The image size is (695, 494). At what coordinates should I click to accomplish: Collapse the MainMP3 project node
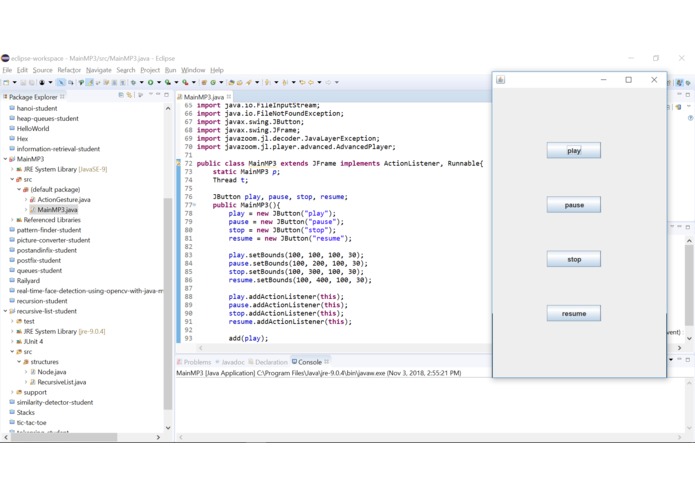[x=5, y=159]
